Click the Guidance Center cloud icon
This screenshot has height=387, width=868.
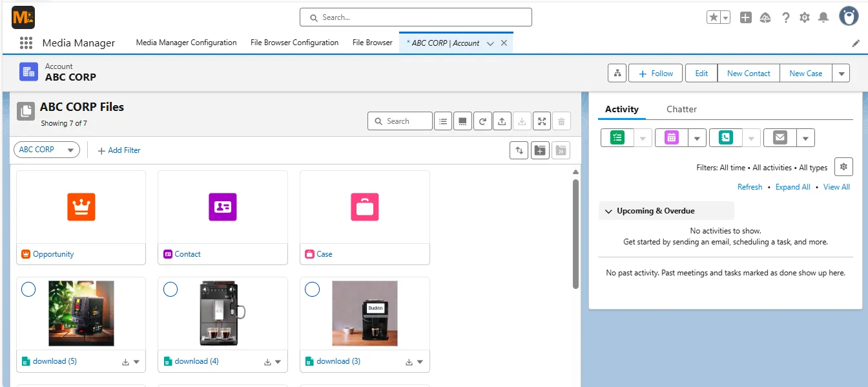[x=765, y=17]
